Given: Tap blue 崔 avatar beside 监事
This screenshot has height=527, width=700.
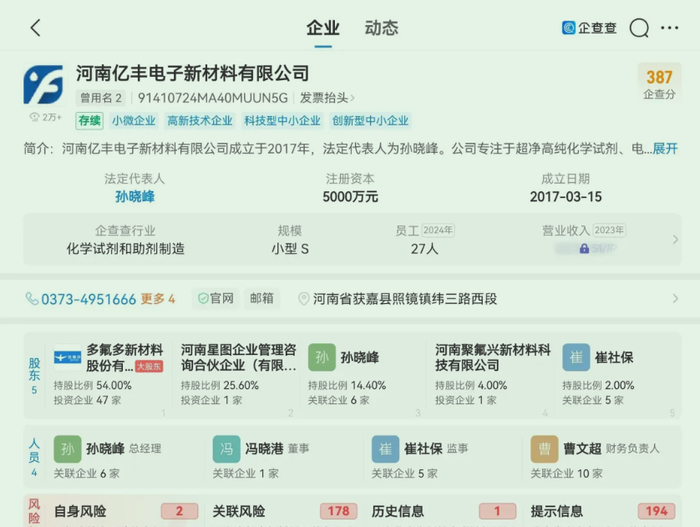Looking at the screenshot, I should [385, 449].
